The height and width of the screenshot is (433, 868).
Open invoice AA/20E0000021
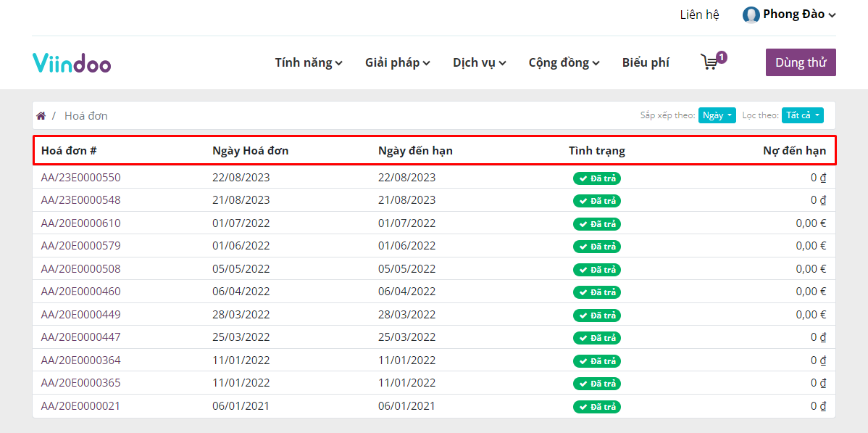(81, 406)
